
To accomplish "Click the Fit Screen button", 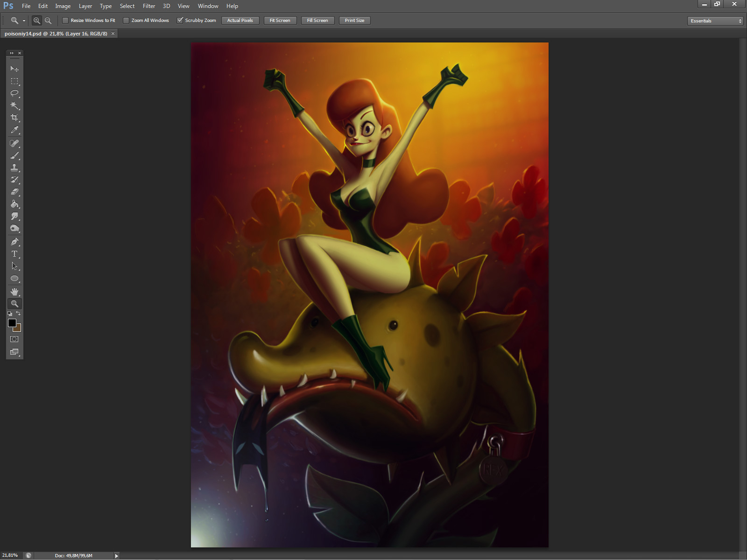I will [280, 21].
